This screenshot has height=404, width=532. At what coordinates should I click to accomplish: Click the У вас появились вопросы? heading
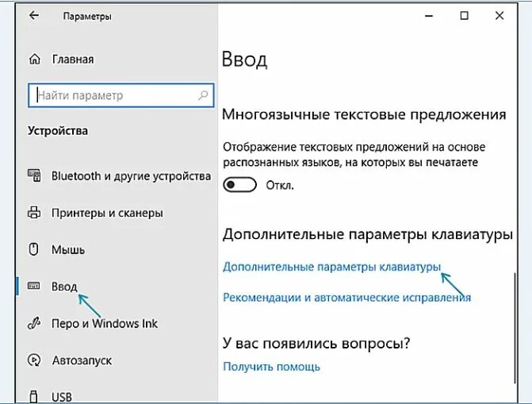(x=316, y=344)
